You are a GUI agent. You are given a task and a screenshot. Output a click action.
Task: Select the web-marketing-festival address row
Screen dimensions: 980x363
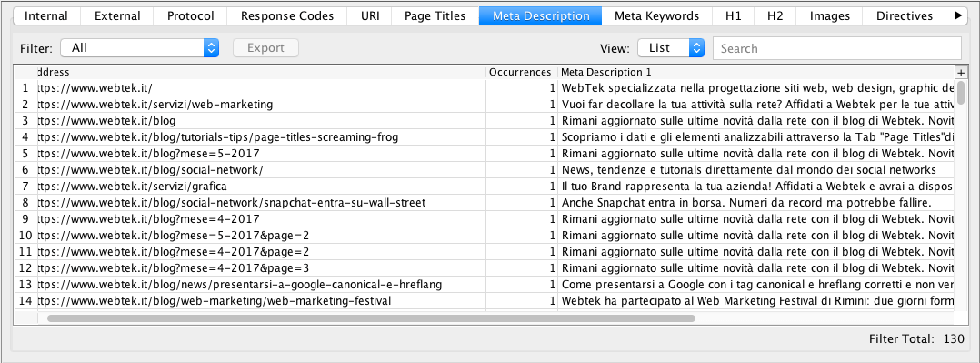point(262,300)
